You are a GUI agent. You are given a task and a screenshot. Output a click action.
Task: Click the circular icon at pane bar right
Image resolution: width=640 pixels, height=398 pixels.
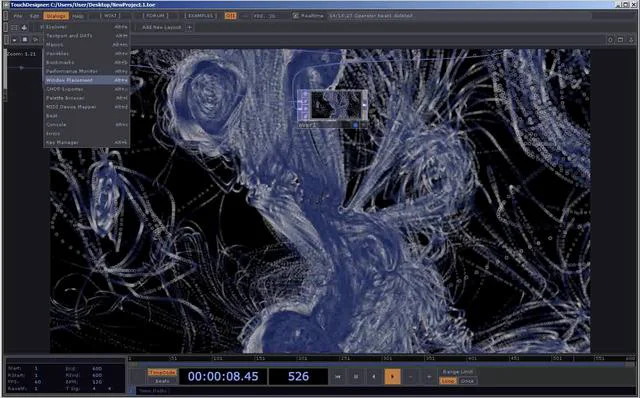click(611, 40)
